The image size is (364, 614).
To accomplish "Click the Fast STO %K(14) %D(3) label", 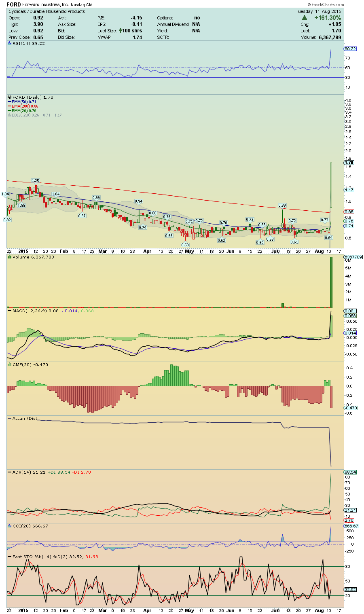I will 41,557.
